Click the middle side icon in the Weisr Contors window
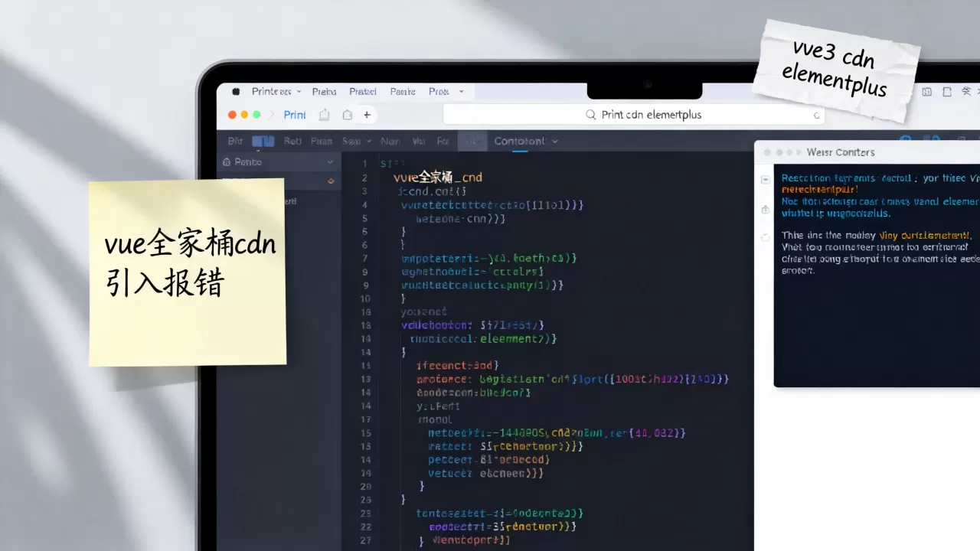980x551 pixels. point(765,209)
